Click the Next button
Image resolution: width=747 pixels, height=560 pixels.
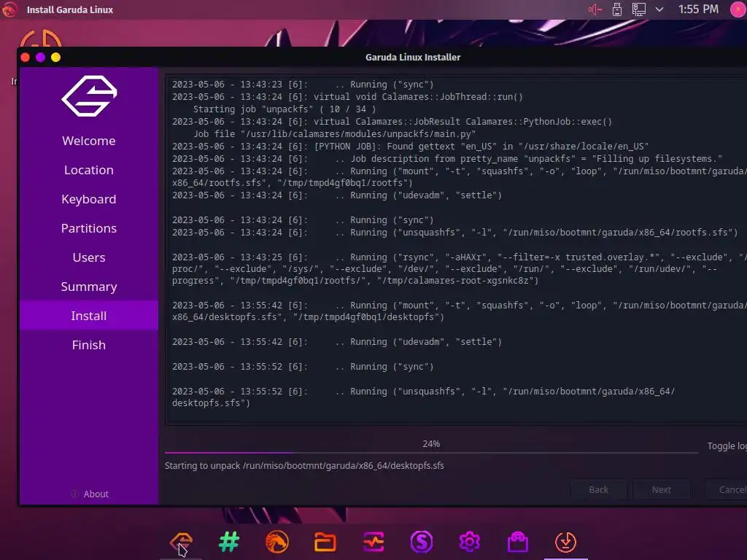(x=661, y=489)
